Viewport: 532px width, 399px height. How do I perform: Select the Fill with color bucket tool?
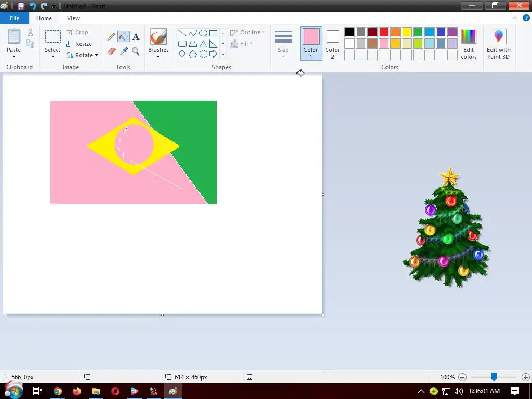click(x=124, y=37)
